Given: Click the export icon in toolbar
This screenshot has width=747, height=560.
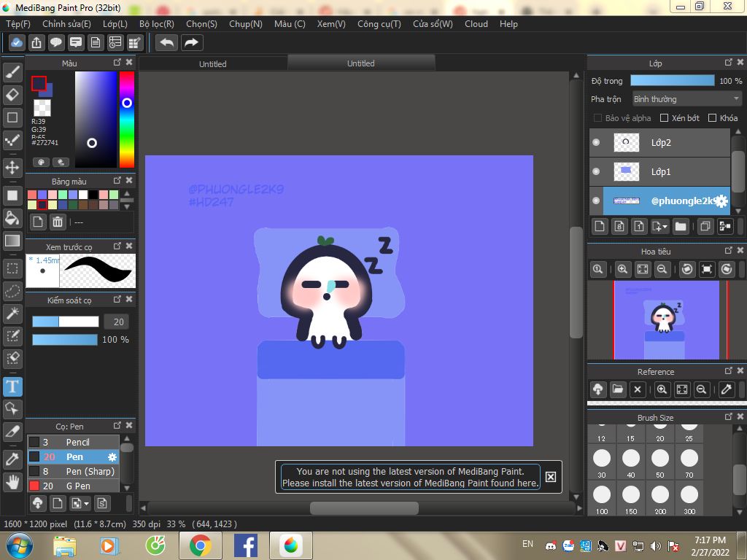Looking at the screenshot, I should (36, 43).
